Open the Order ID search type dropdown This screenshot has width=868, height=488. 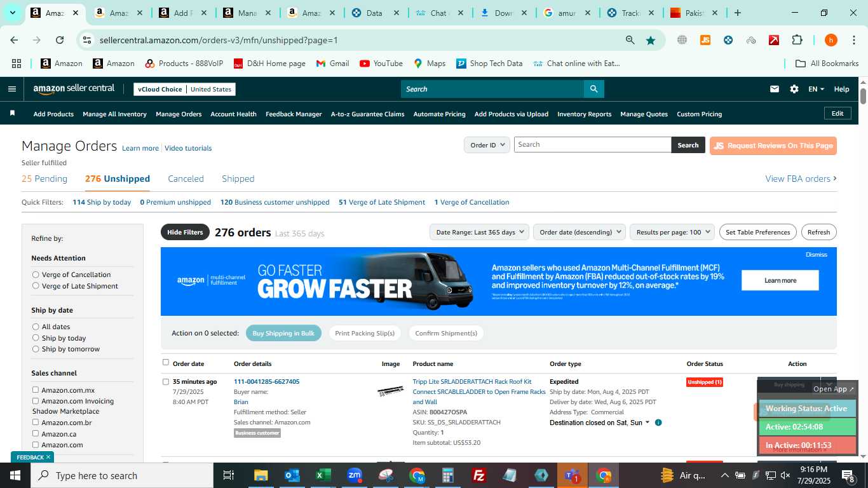click(487, 145)
